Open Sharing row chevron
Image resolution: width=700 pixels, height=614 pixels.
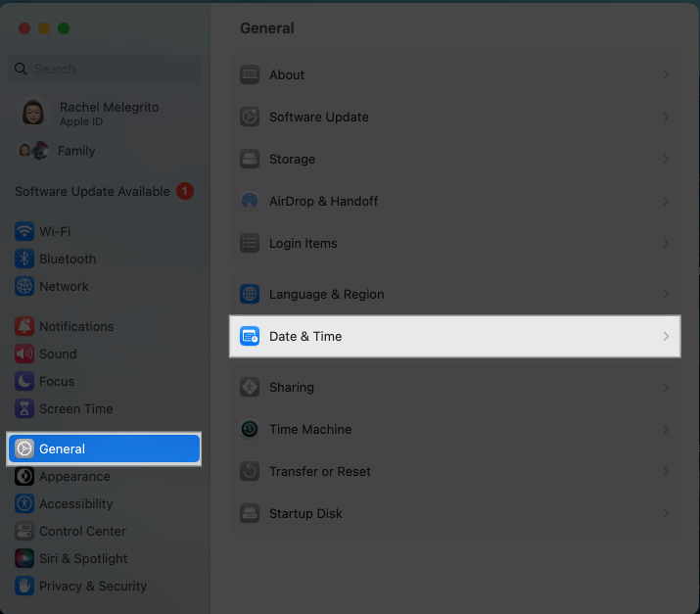pos(666,387)
